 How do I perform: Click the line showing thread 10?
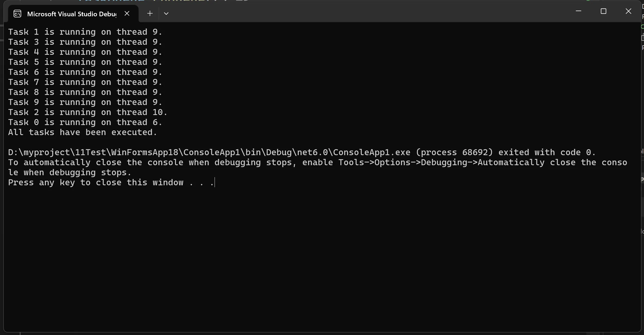coord(87,112)
